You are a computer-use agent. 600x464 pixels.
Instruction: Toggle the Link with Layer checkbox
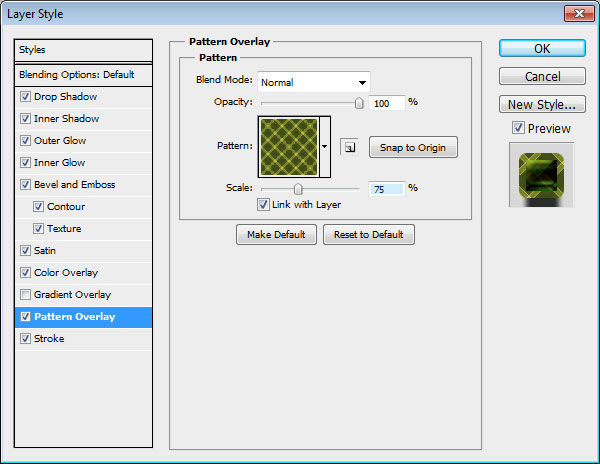[x=263, y=205]
